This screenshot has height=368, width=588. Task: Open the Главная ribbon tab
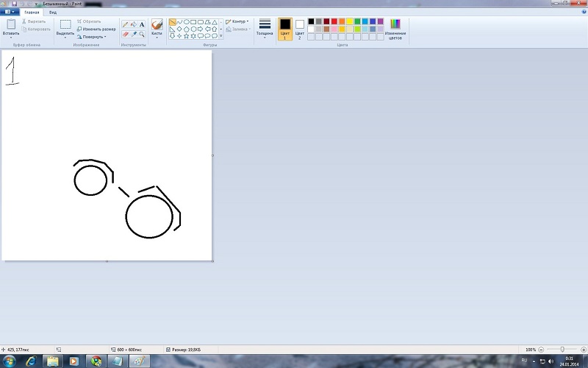[32, 13]
